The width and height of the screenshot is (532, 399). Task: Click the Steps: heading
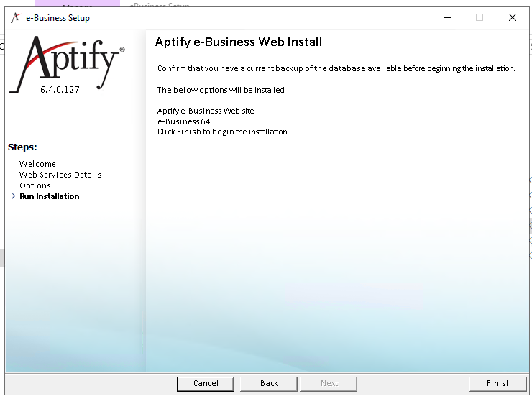pyautogui.click(x=22, y=147)
